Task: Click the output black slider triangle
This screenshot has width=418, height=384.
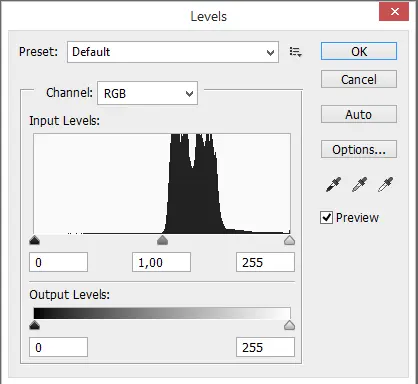Action: (x=34, y=325)
